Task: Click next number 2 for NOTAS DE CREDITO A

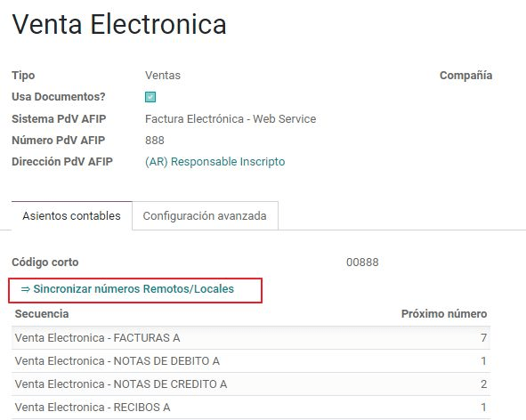Action: coord(483,384)
